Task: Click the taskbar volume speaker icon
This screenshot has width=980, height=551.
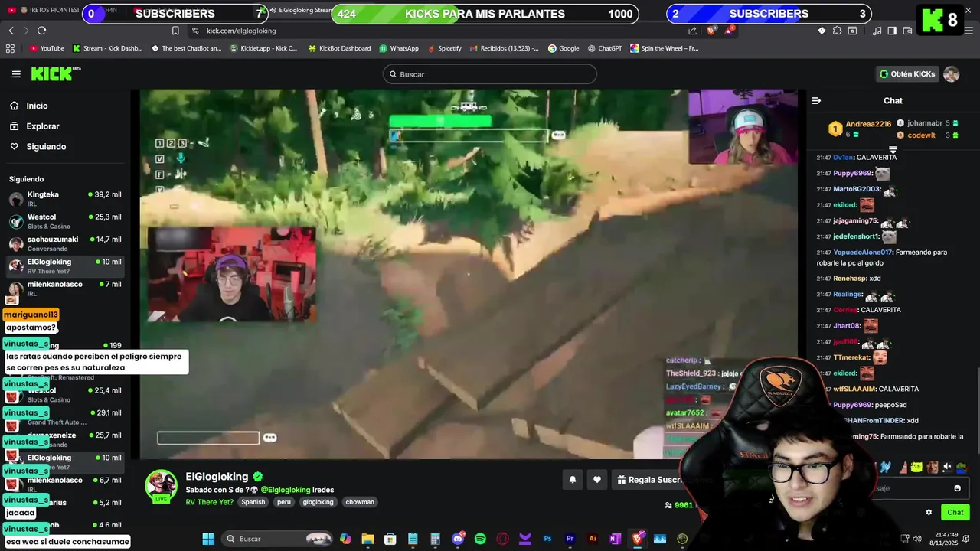Action: coord(917,539)
